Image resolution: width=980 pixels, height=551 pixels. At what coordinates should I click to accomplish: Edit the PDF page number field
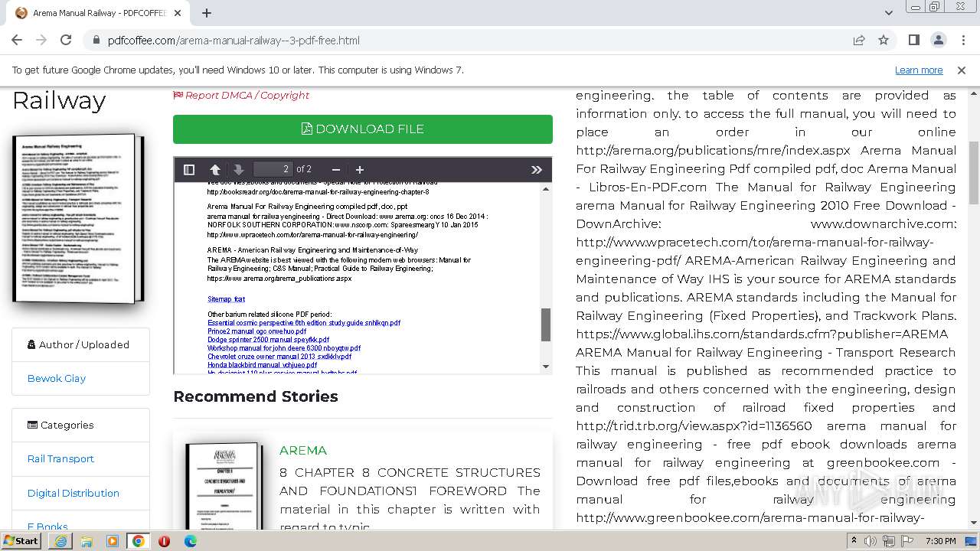[273, 169]
